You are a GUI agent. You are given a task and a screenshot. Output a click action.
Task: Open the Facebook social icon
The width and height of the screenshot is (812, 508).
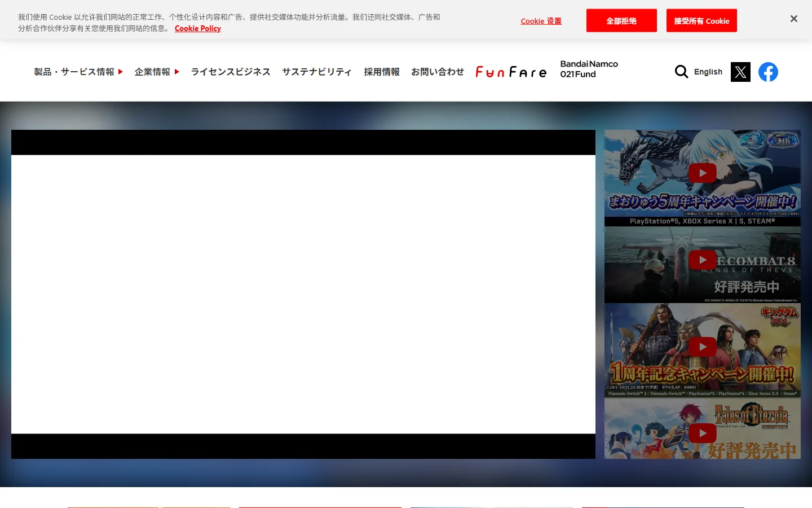coord(768,72)
